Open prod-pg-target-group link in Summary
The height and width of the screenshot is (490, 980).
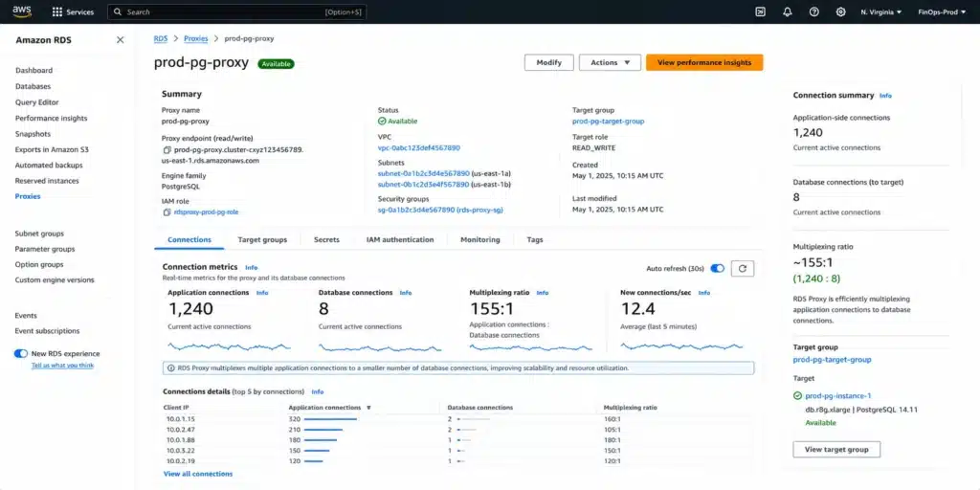(x=608, y=122)
